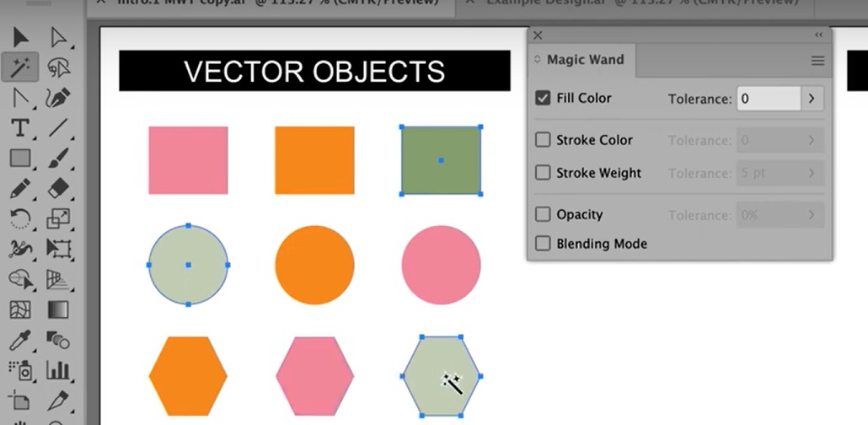Open the Magic Wand panel menu
Image resolution: width=868 pixels, height=425 pixels.
click(x=817, y=61)
